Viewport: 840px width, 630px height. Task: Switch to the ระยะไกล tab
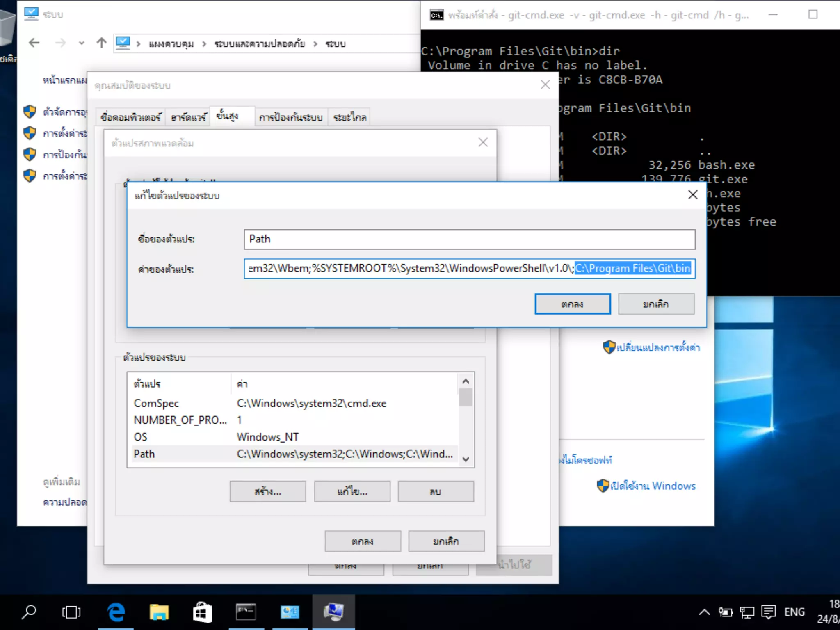pos(349,118)
